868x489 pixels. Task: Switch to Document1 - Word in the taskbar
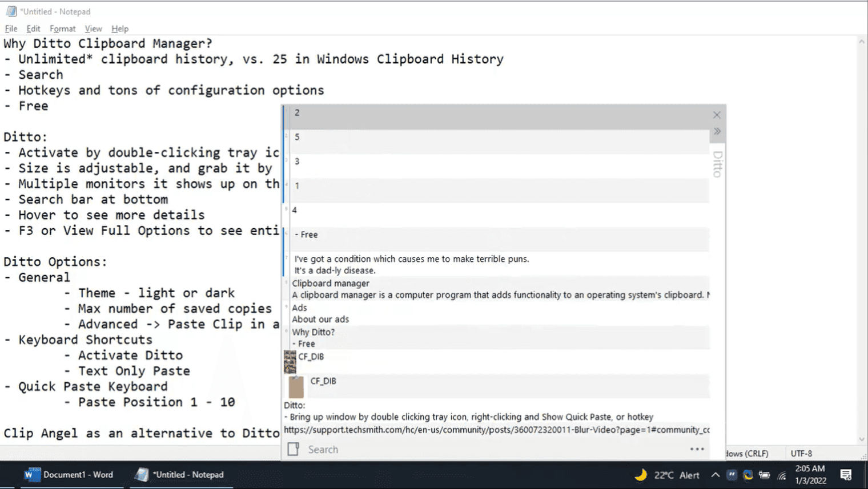point(70,475)
